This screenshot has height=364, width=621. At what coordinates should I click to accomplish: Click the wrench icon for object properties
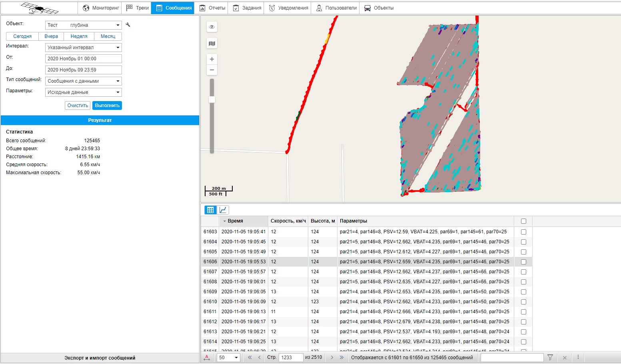pos(128,25)
